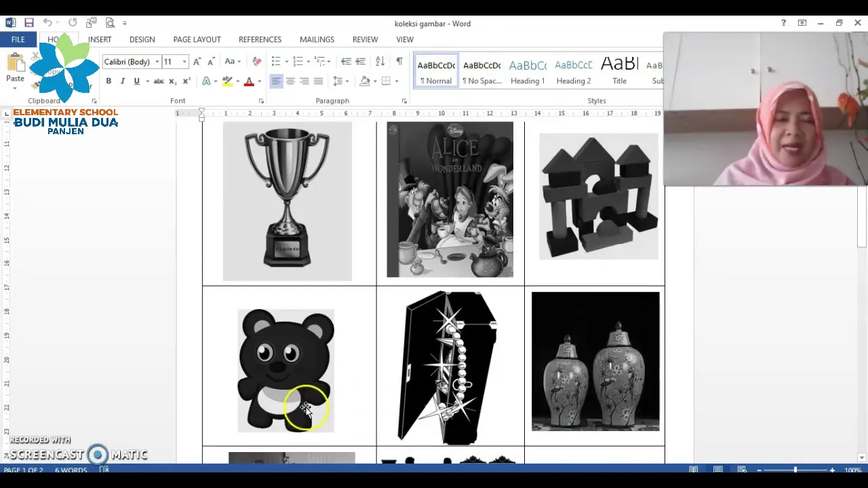Click the Redo/Repeat icon
The height and width of the screenshot is (488, 868).
pos(73,23)
